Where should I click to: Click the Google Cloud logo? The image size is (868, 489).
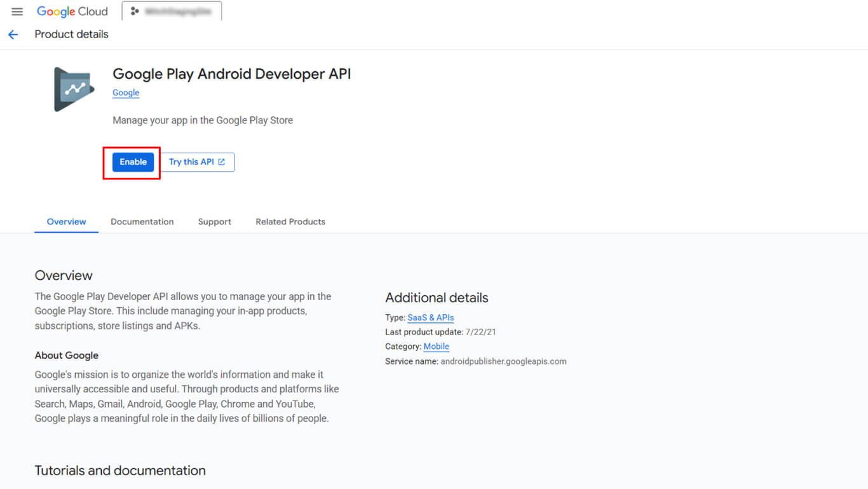72,11
